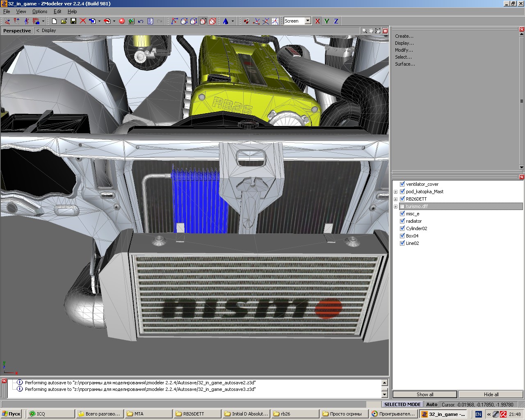Open the Help menu

click(x=72, y=11)
